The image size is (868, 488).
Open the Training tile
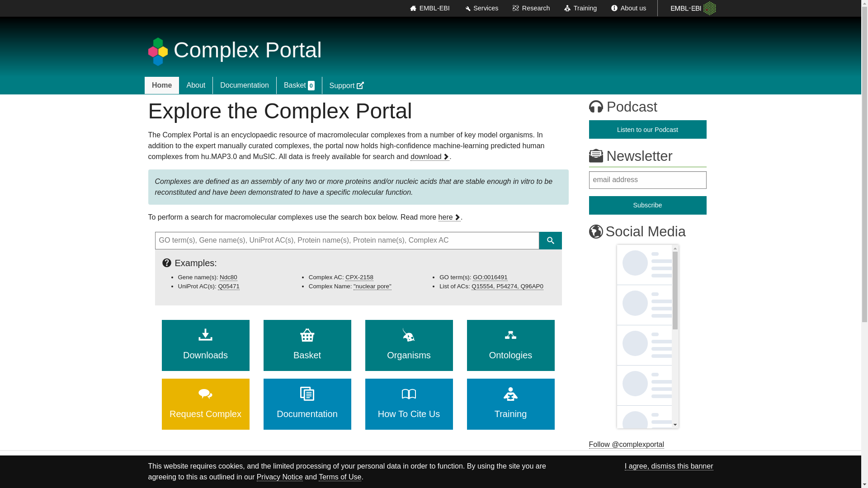coord(510,404)
